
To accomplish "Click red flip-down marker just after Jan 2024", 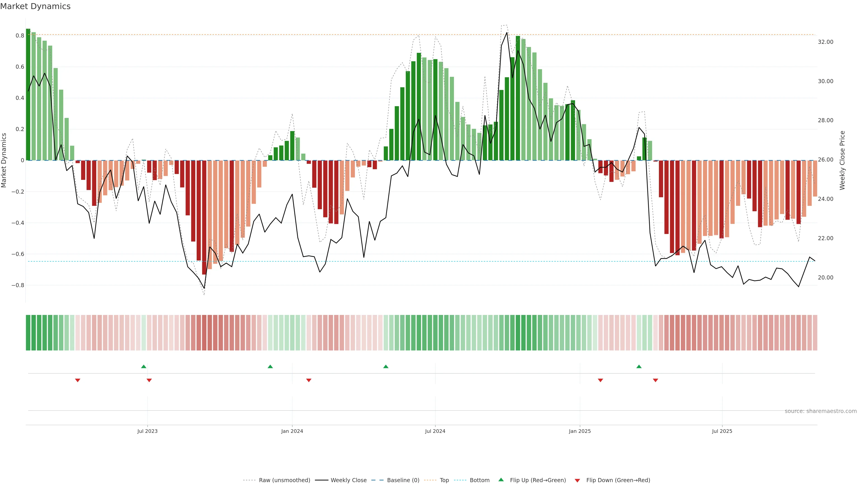I will click(309, 380).
